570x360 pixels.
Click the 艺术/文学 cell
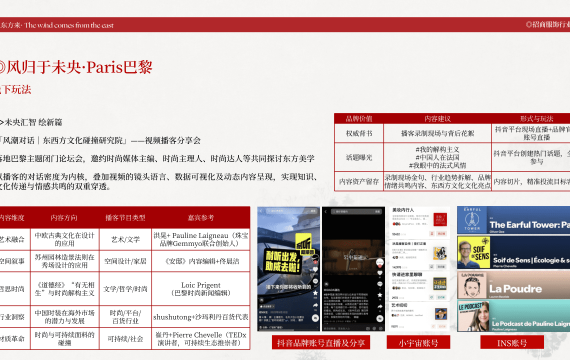125,239
